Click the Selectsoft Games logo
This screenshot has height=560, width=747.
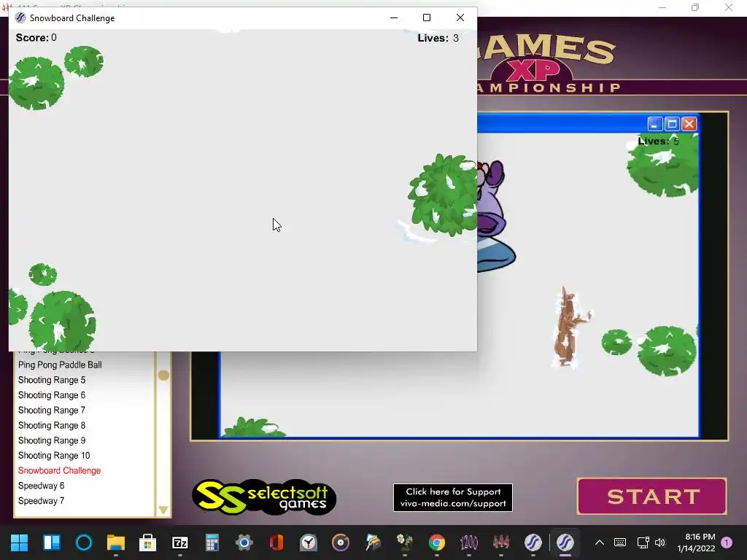[264, 497]
